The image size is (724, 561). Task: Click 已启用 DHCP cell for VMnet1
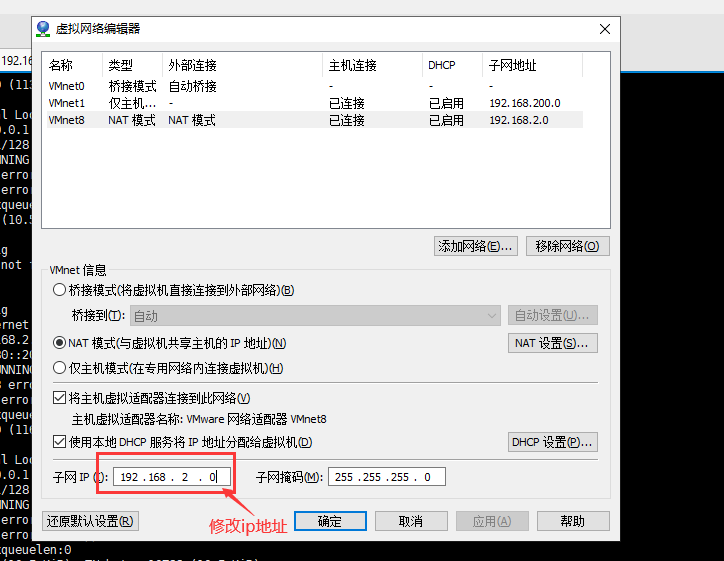click(x=446, y=103)
